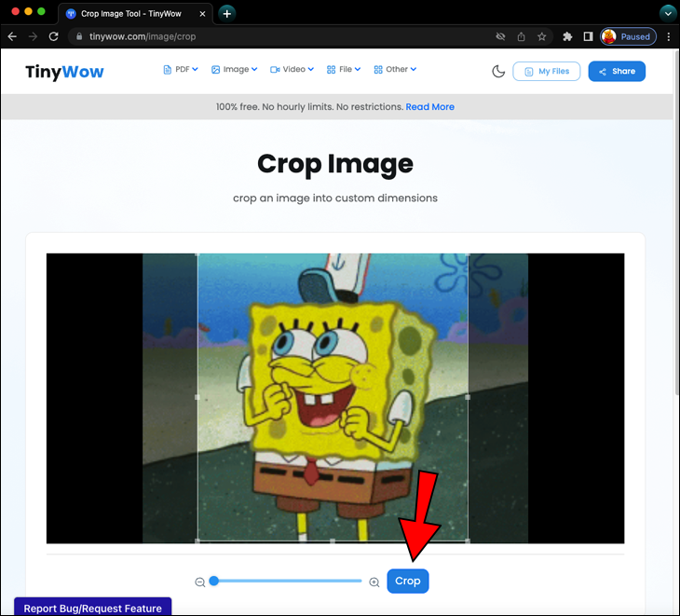
Task: Click the zoom slider handle
Action: (214, 581)
